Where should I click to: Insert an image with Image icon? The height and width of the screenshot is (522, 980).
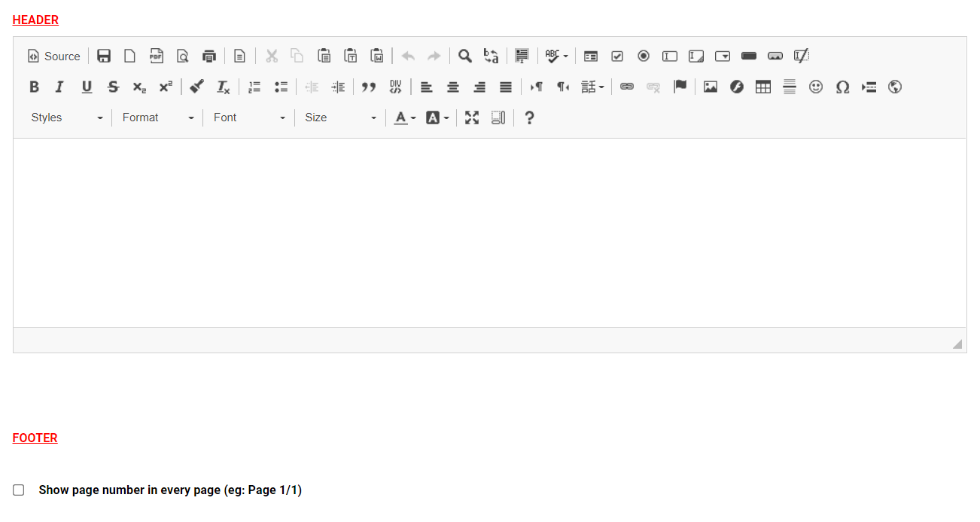710,87
